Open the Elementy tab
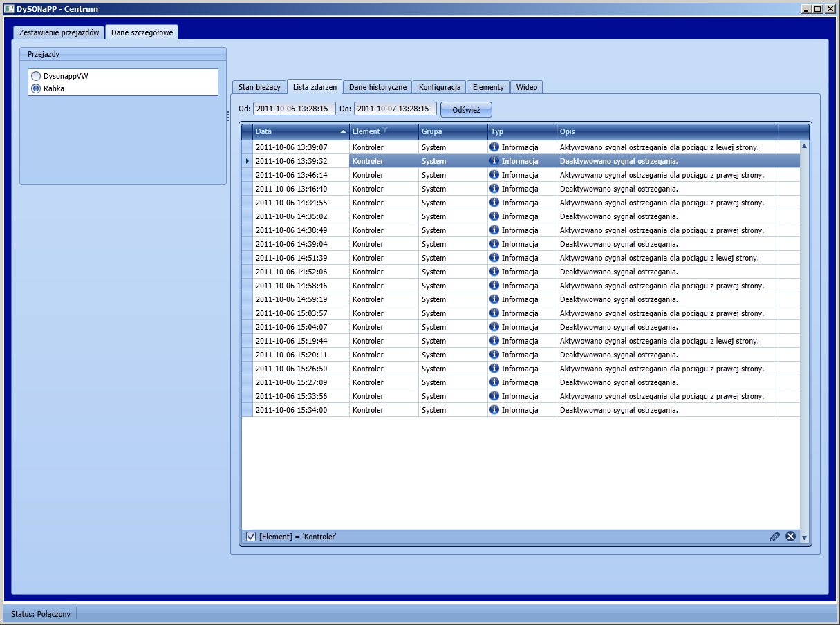This screenshot has width=840, height=625. (488, 87)
